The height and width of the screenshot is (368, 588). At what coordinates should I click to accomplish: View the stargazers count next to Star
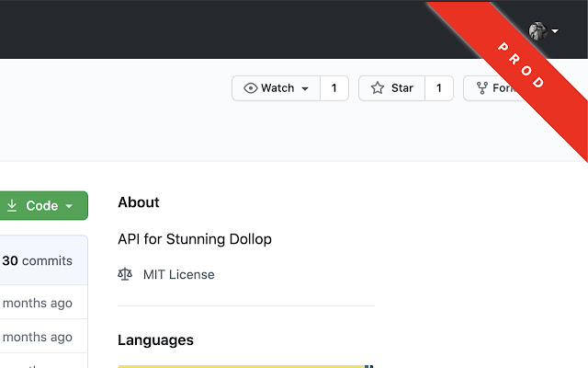pos(438,88)
